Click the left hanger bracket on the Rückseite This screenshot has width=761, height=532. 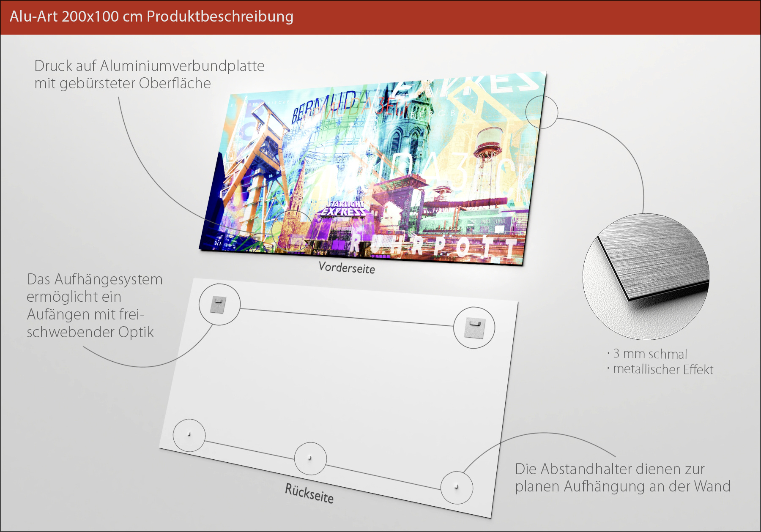click(218, 305)
